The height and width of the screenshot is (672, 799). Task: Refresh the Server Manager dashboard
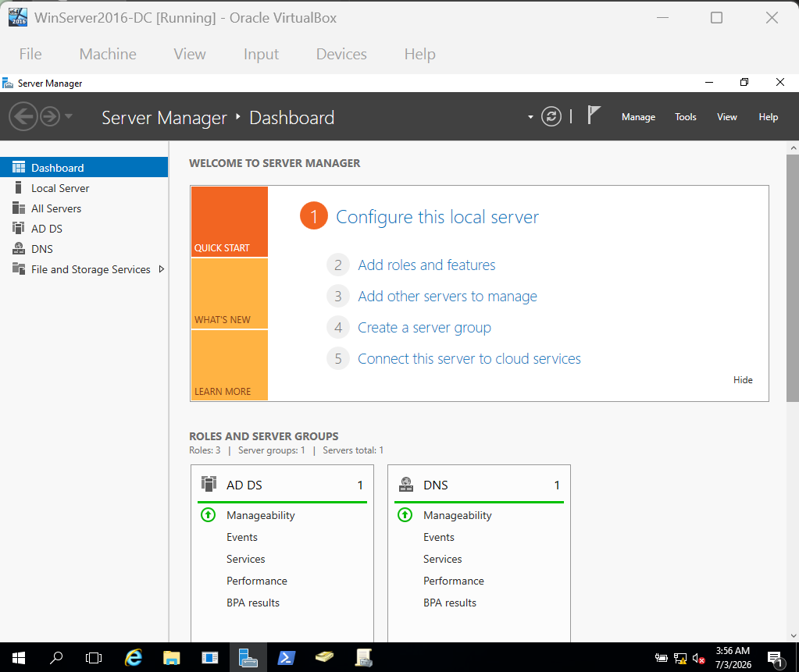point(551,116)
